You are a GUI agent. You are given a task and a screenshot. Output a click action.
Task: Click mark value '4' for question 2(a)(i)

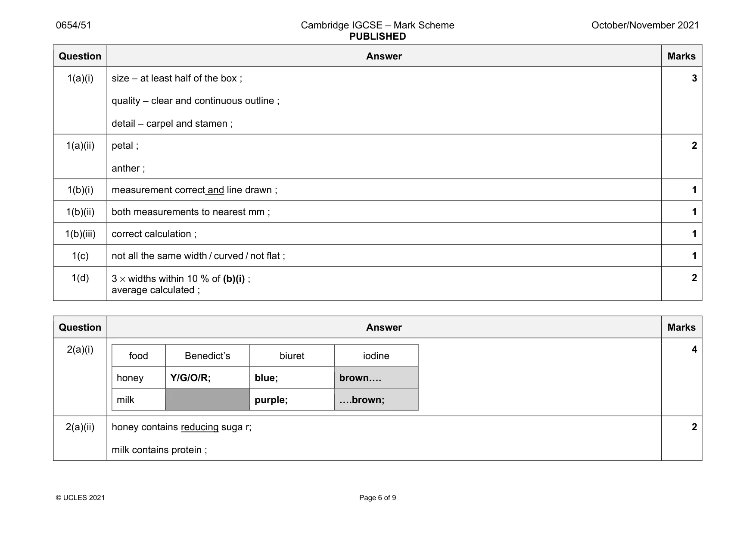point(694,349)
